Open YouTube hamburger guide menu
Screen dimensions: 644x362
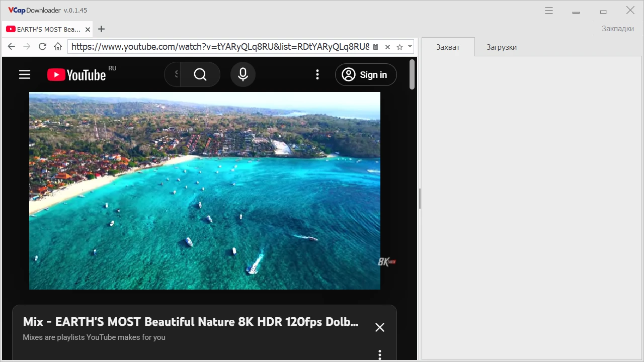(25, 75)
